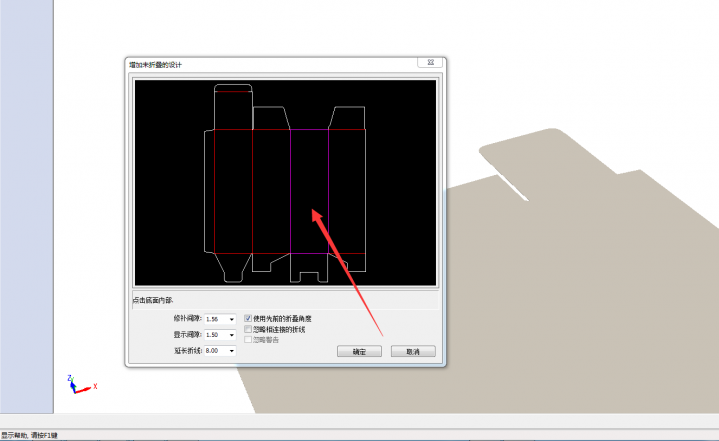Image resolution: width=719 pixels, height=441 pixels.
Task: Select the bottom notched flap under purple panel
Action: point(309,265)
